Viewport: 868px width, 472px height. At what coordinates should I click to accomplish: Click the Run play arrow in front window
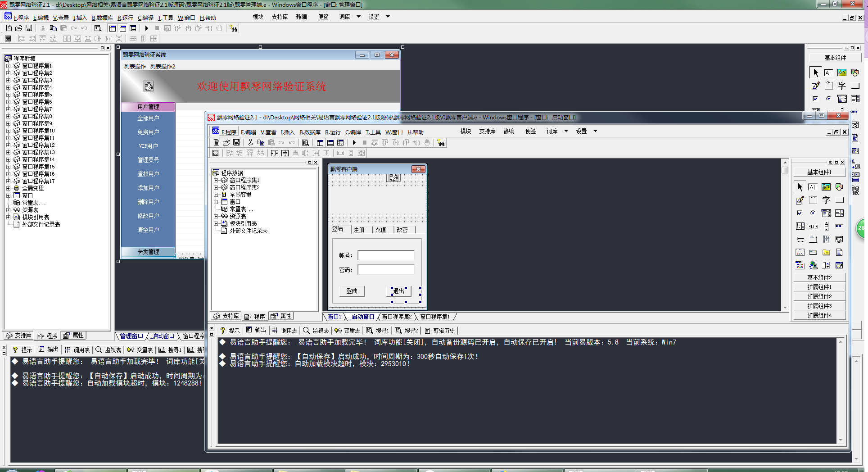point(354,143)
